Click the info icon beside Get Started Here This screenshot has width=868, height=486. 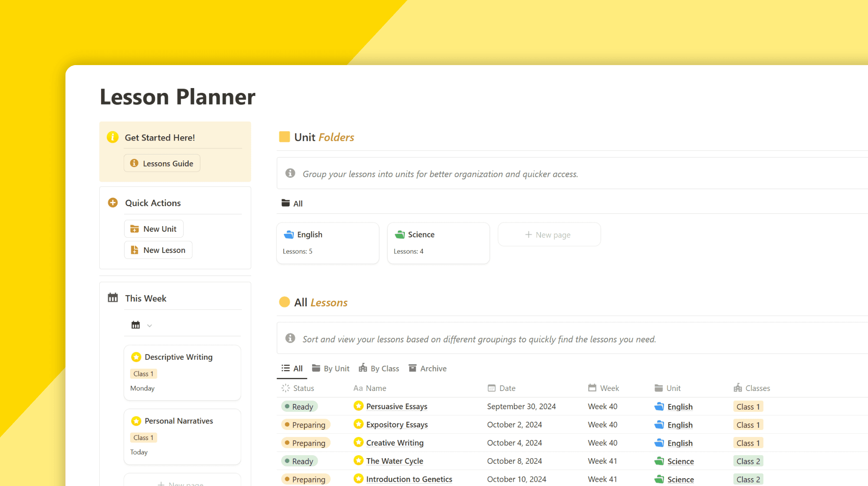click(112, 138)
